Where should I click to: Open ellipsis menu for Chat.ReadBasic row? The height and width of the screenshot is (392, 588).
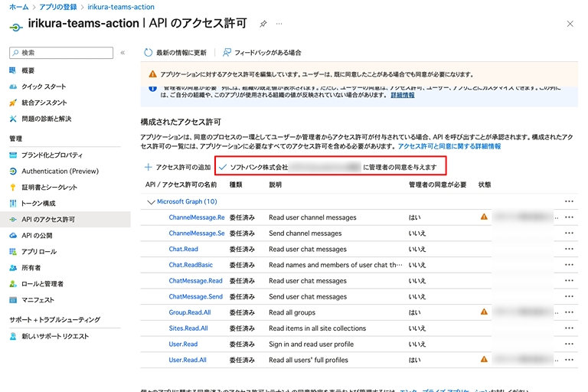tap(570, 264)
